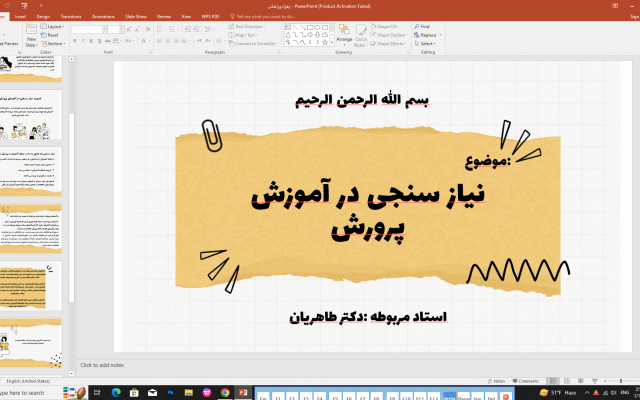Open the Insert ribbon tab
The height and width of the screenshot is (400, 640).
20,17
